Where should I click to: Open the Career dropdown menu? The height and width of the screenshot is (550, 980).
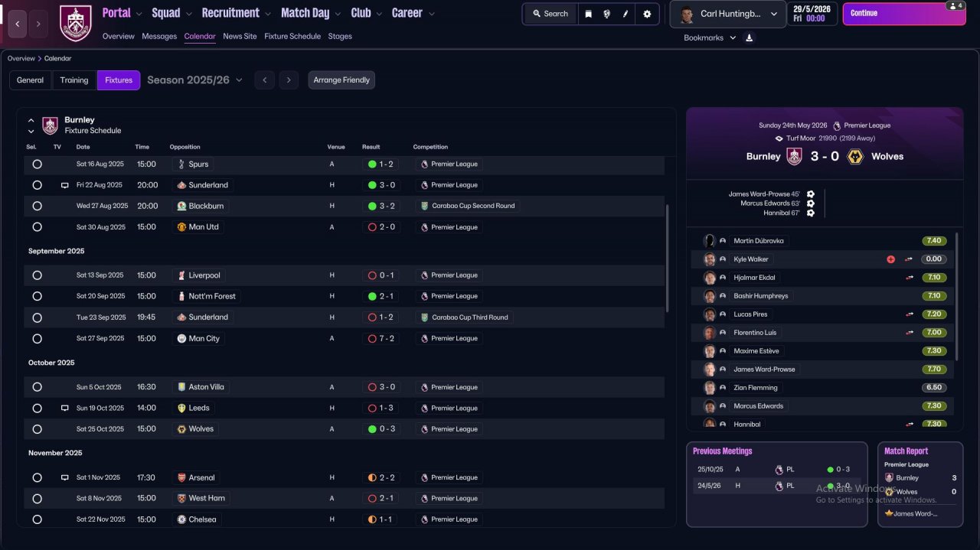tap(413, 13)
